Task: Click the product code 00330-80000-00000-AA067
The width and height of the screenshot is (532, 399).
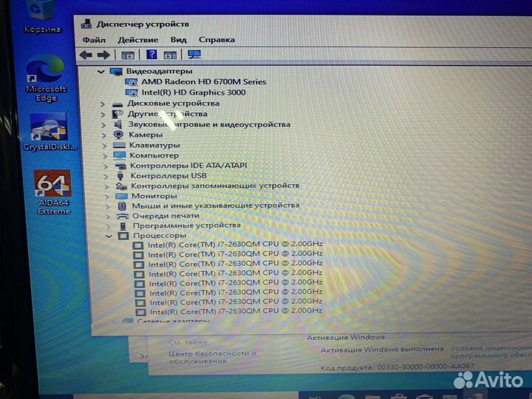Action: 426,366
